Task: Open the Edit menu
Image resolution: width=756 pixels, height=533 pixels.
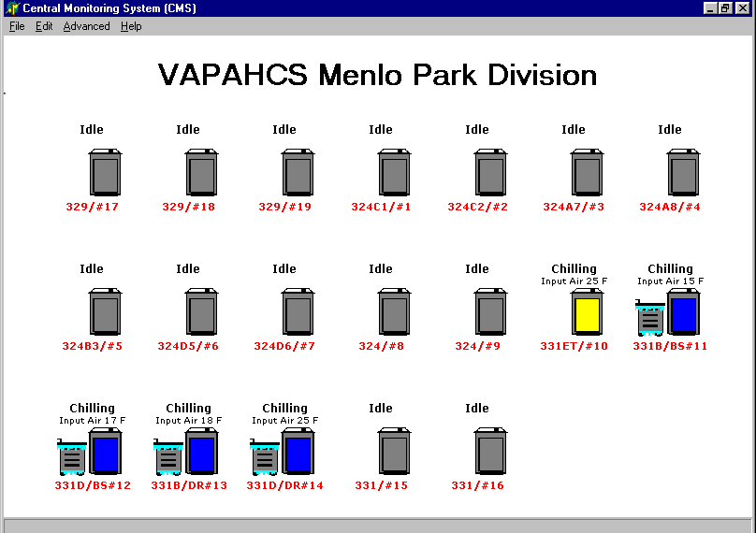Action: (44, 26)
